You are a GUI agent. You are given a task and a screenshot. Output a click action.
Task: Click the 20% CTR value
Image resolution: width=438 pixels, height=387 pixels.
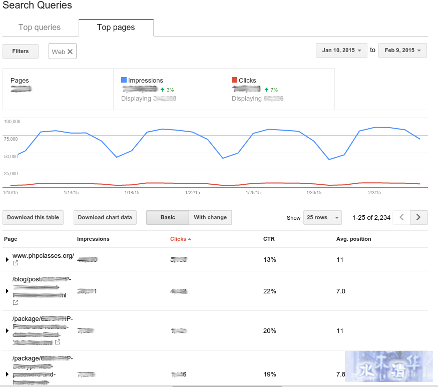point(270,331)
